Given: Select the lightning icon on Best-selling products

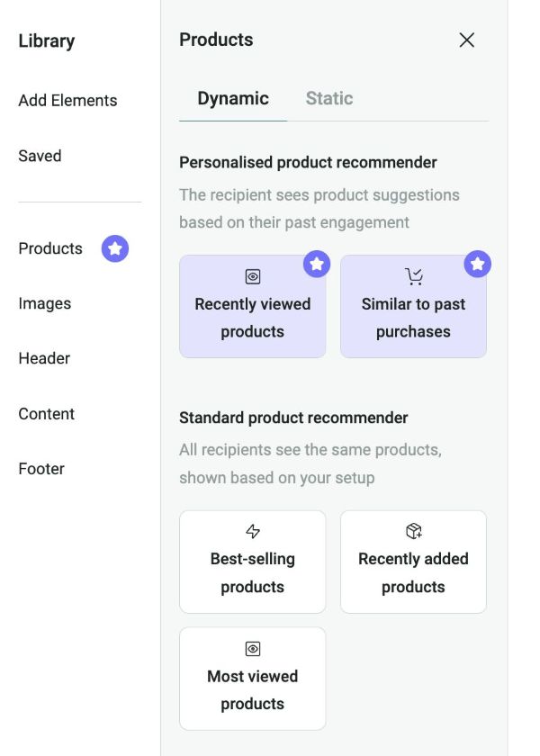Looking at the screenshot, I should click(253, 532).
